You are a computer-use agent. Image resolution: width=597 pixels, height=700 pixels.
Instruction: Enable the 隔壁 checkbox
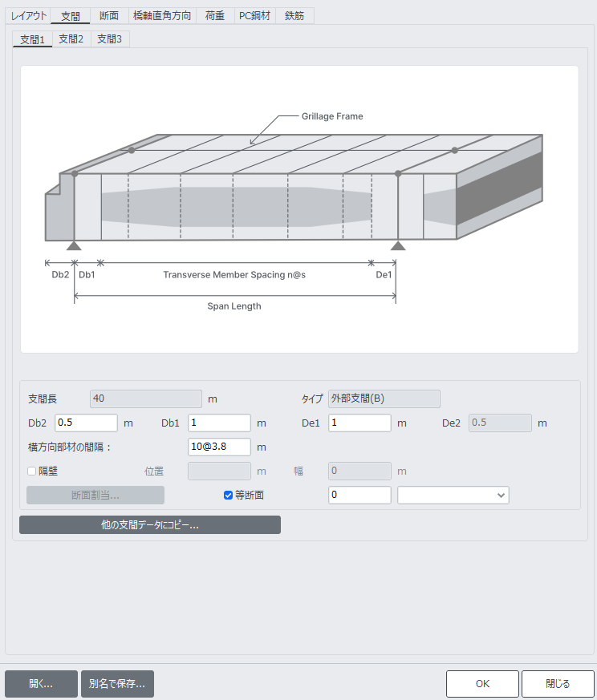(32, 471)
